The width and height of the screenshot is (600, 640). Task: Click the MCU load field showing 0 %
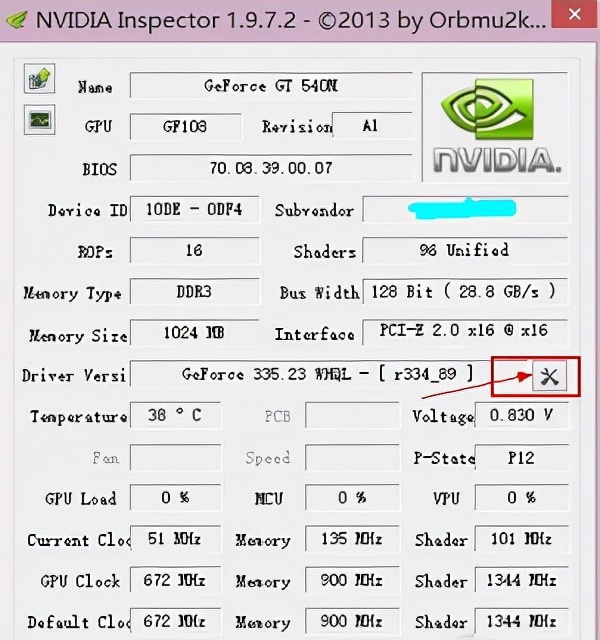(x=352, y=498)
